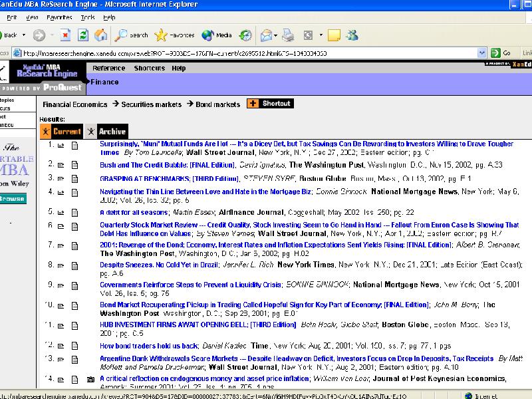Open the Favorites menu
This screenshot has height=399, width=532.
(x=59, y=17)
